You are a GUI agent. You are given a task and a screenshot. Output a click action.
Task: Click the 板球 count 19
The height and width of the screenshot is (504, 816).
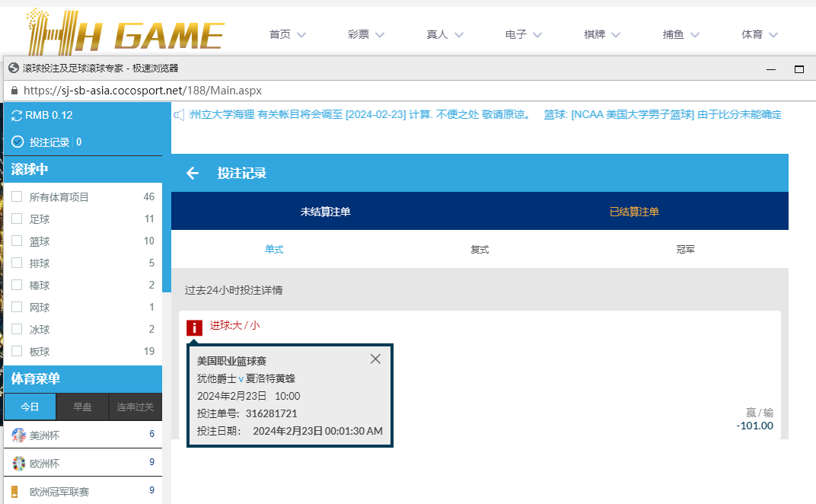[149, 351]
